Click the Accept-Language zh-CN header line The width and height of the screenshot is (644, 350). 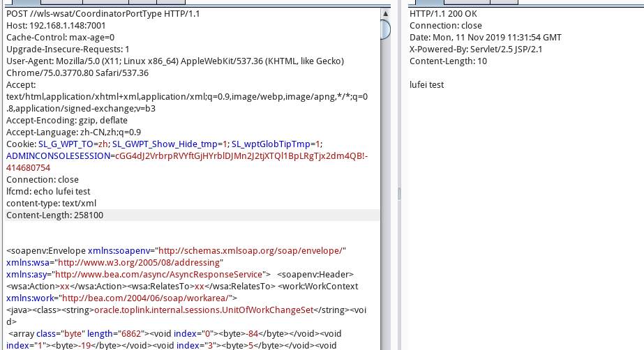click(x=73, y=132)
